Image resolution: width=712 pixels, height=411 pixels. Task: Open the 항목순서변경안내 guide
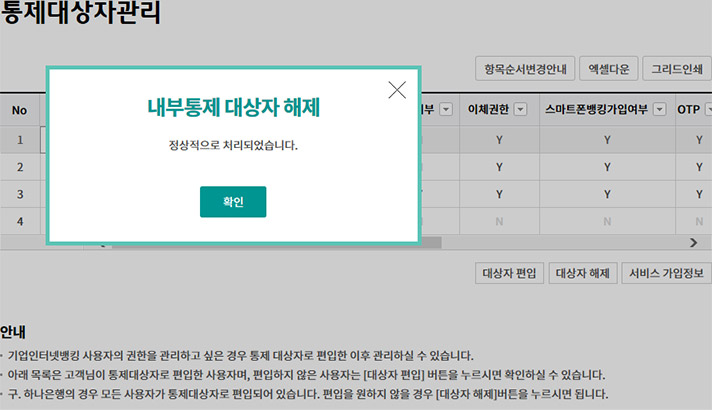[x=524, y=70]
